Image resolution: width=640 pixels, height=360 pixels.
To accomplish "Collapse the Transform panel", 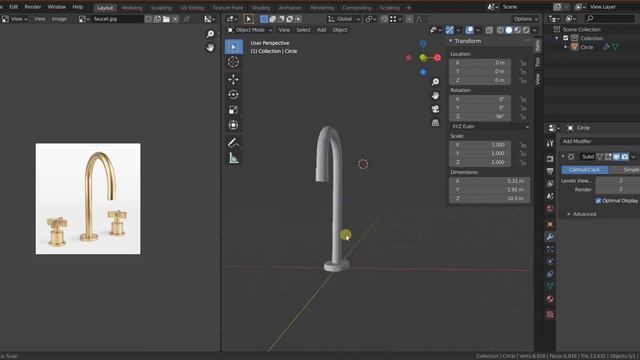I will pyautogui.click(x=451, y=41).
